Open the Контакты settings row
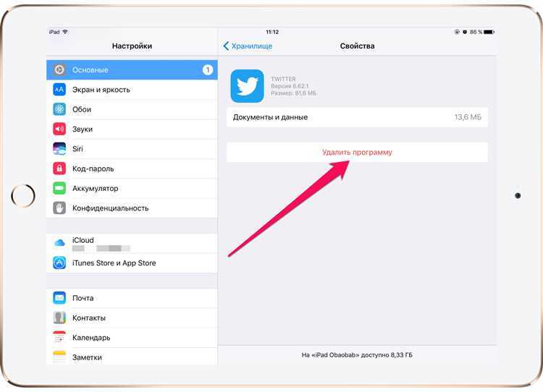Viewport: 543px width, 392px height. [132, 318]
